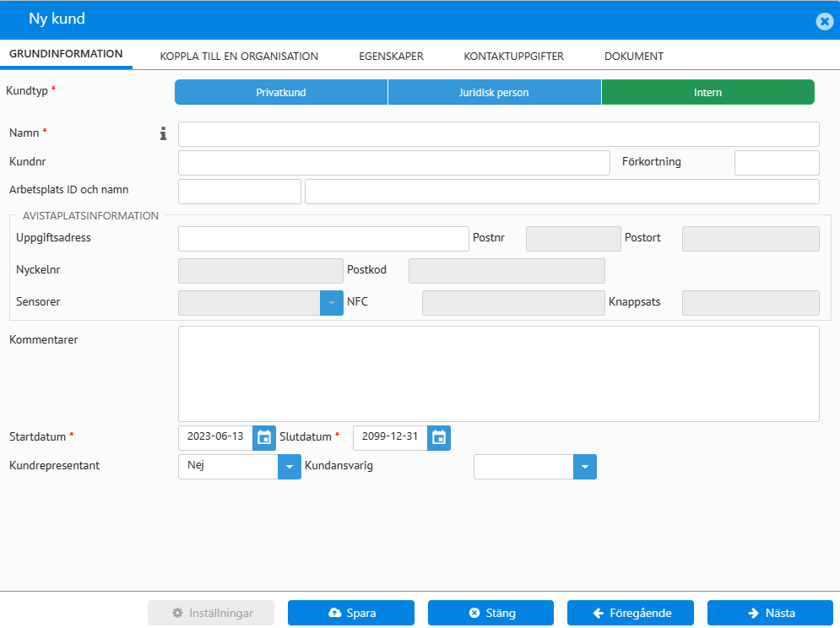Open Koppla till en organisation tab

pyautogui.click(x=239, y=57)
